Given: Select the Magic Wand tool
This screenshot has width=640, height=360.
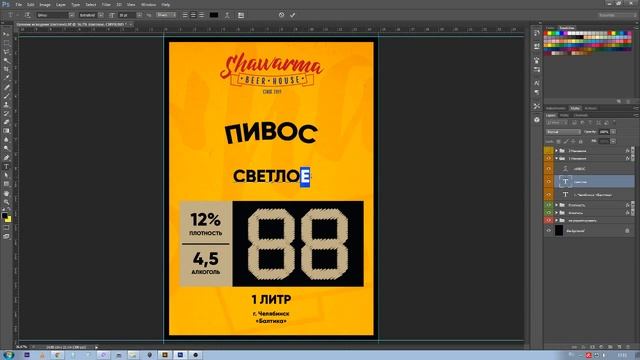Looking at the screenshot, I should 6,61.
